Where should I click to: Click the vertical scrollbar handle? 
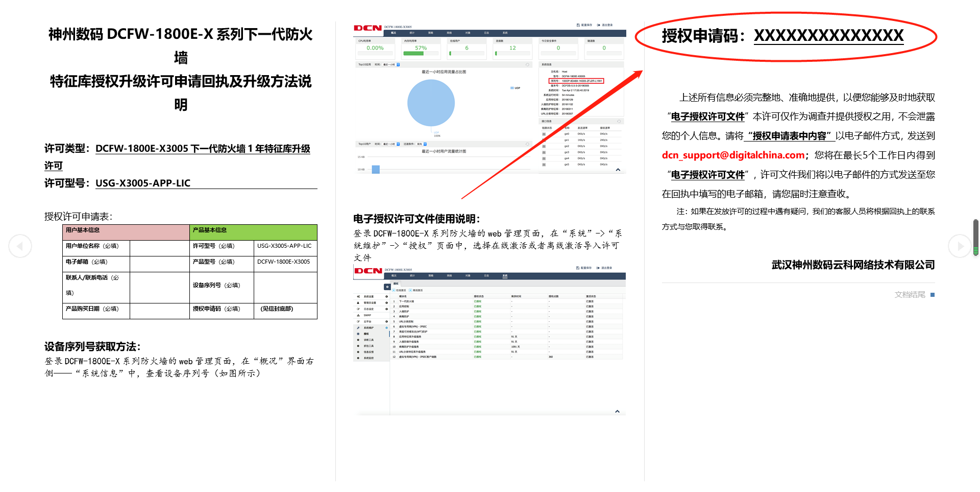coord(975,237)
